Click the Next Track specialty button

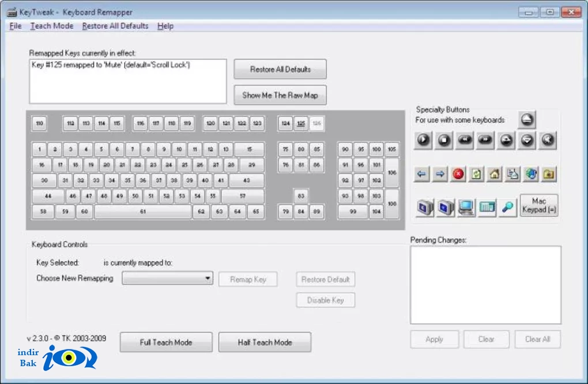485,140
